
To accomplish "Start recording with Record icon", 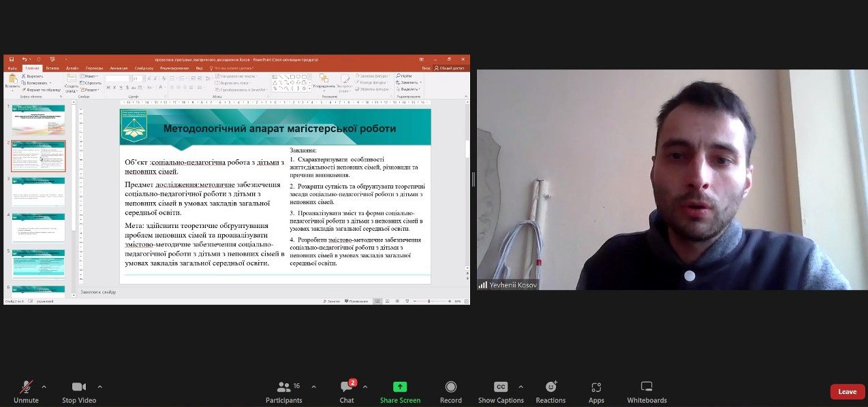I will pos(450,387).
